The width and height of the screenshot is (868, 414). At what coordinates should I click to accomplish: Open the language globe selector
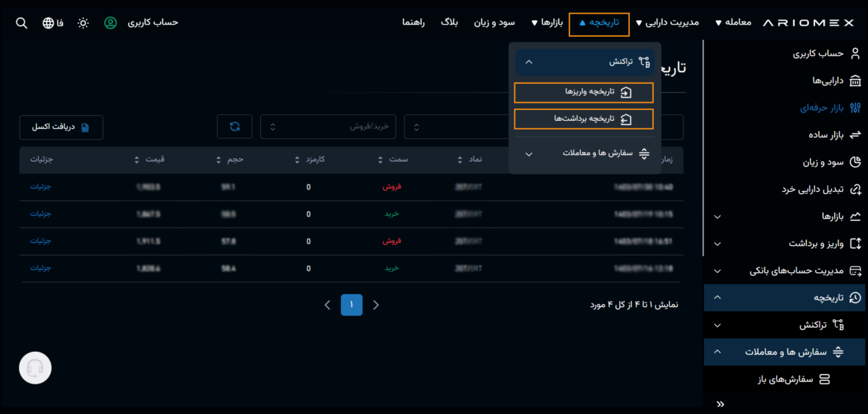pyautogui.click(x=48, y=23)
